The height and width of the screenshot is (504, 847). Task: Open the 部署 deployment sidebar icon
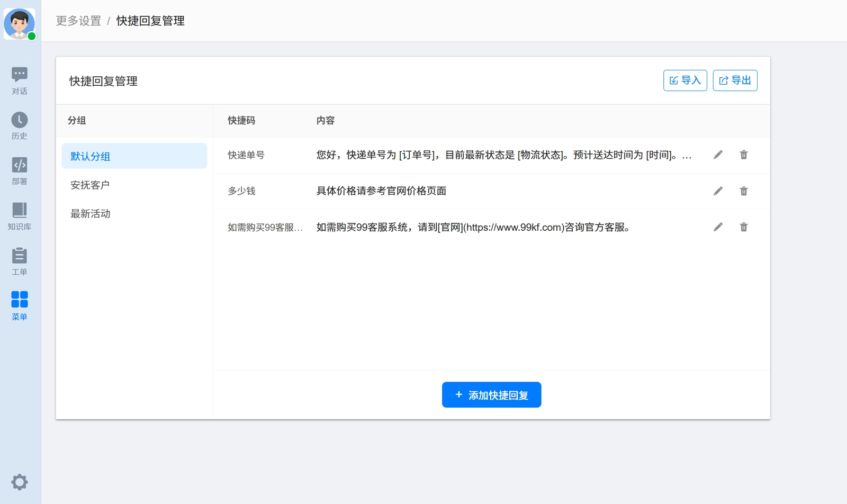coord(20,171)
